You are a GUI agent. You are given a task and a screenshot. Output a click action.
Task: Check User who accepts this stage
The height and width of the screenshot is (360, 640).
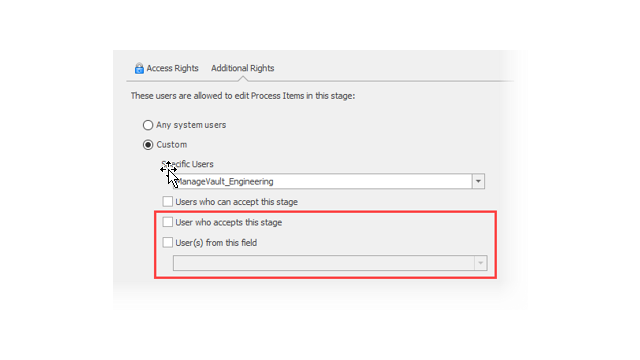(x=167, y=222)
